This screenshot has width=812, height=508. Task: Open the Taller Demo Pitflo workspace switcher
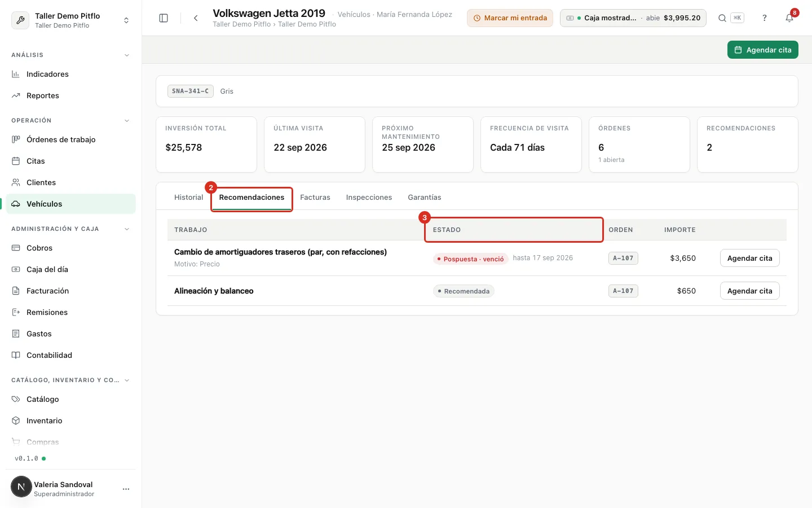(x=70, y=20)
